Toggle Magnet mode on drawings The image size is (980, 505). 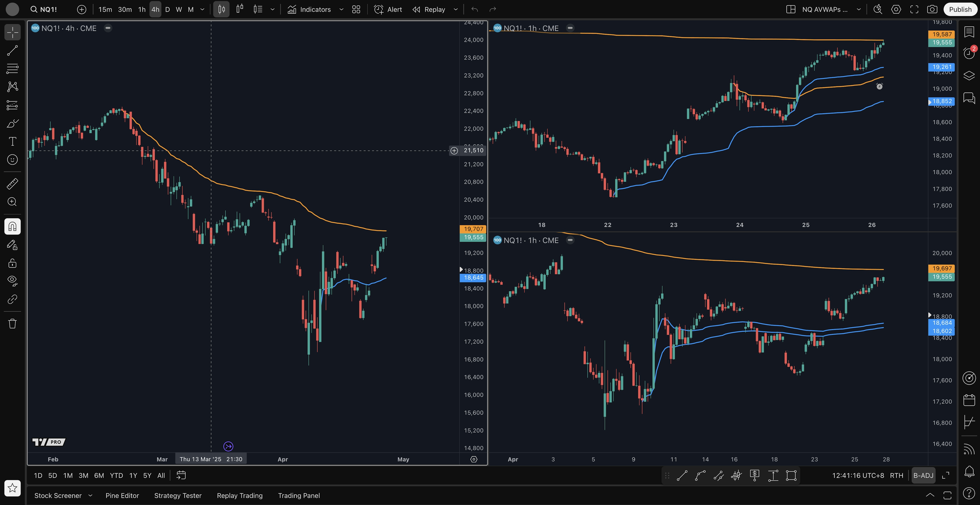12,227
